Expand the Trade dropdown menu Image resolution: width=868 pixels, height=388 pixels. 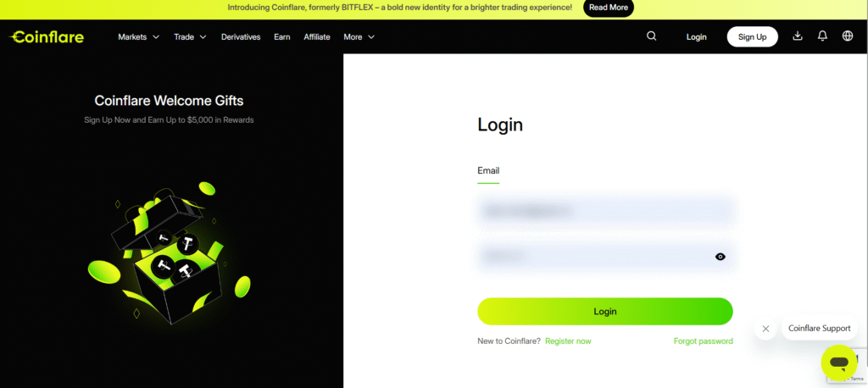(x=190, y=37)
